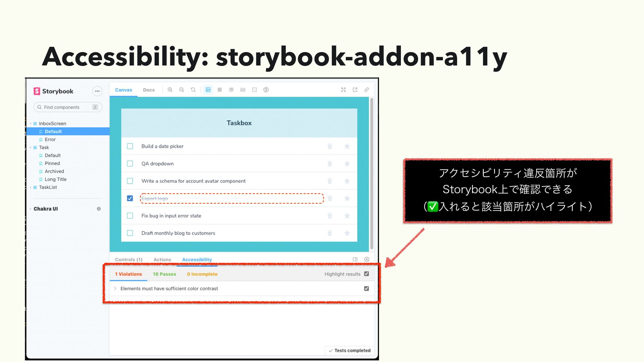Go fullscreen with the expand icon
This screenshot has height=362, width=644.
coord(343,90)
